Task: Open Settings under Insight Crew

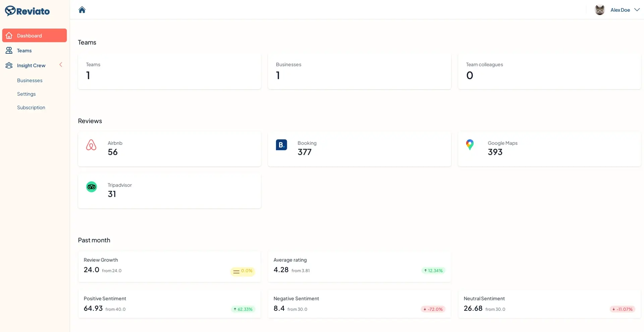Action: point(26,94)
